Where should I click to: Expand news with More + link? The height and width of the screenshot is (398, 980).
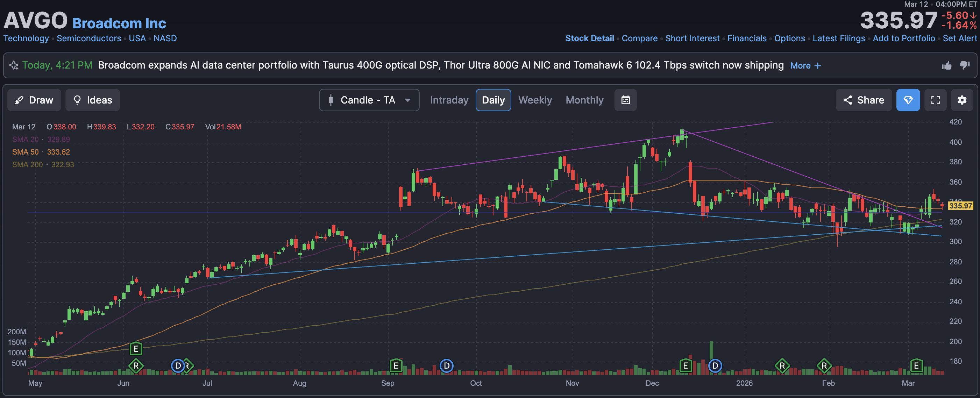(x=805, y=65)
